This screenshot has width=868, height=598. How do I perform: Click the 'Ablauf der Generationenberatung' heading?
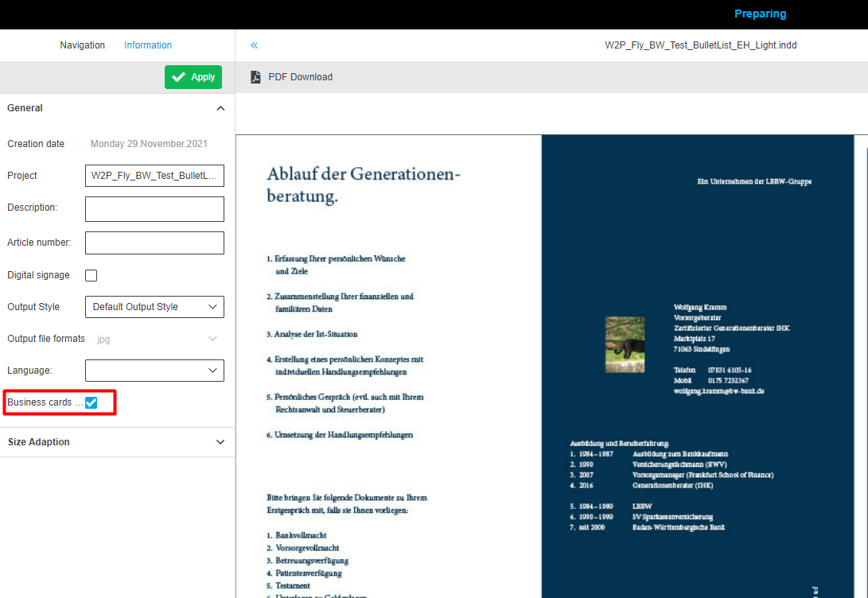(x=364, y=184)
